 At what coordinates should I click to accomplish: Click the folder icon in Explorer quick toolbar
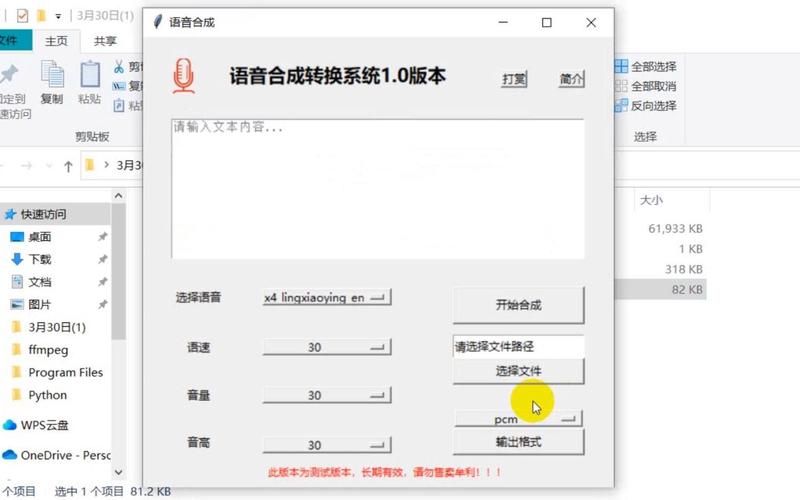pyautogui.click(x=41, y=16)
